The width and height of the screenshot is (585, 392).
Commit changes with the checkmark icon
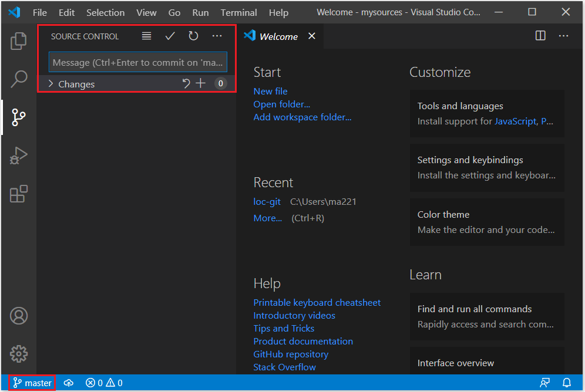pyautogui.click(x=170, y=36)
